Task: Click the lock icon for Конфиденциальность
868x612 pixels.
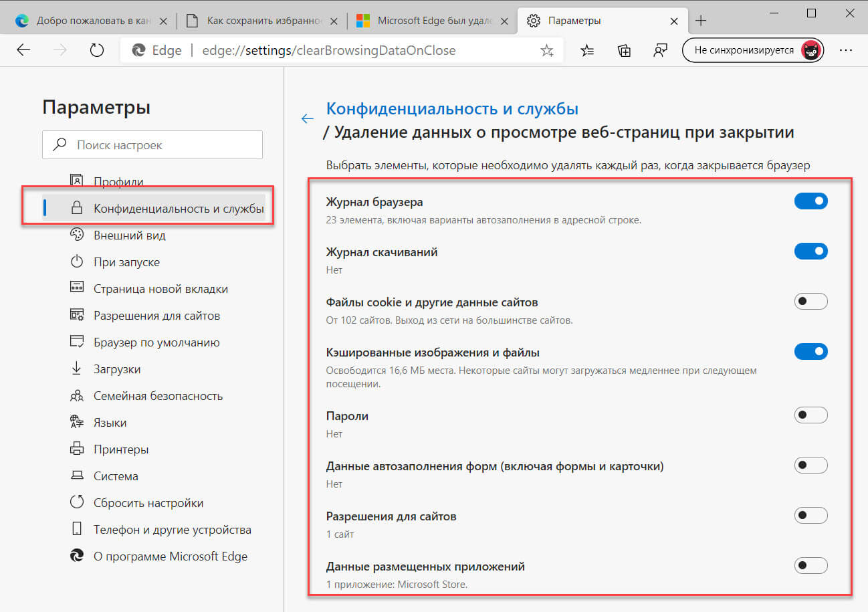Action: coord(77,208)
